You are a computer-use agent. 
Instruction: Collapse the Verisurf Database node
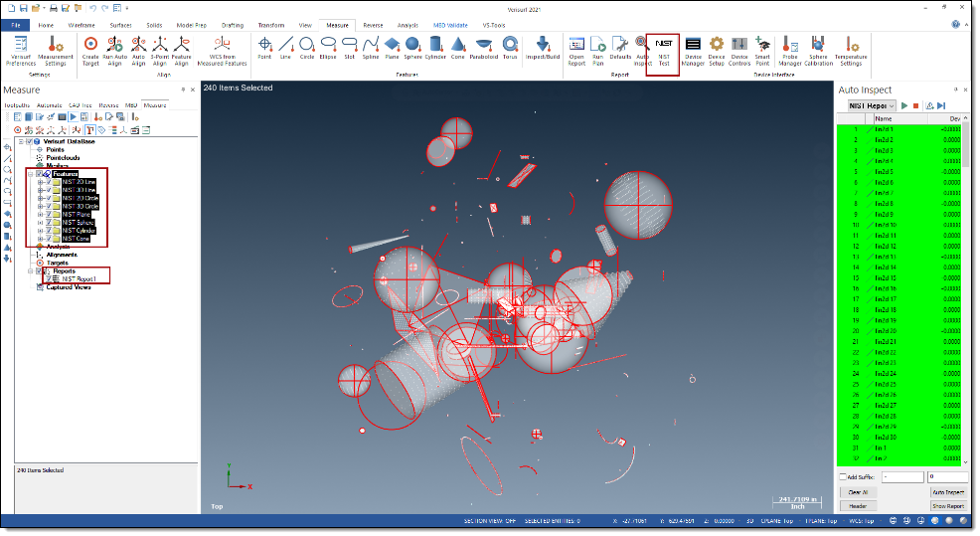[21, 141]
